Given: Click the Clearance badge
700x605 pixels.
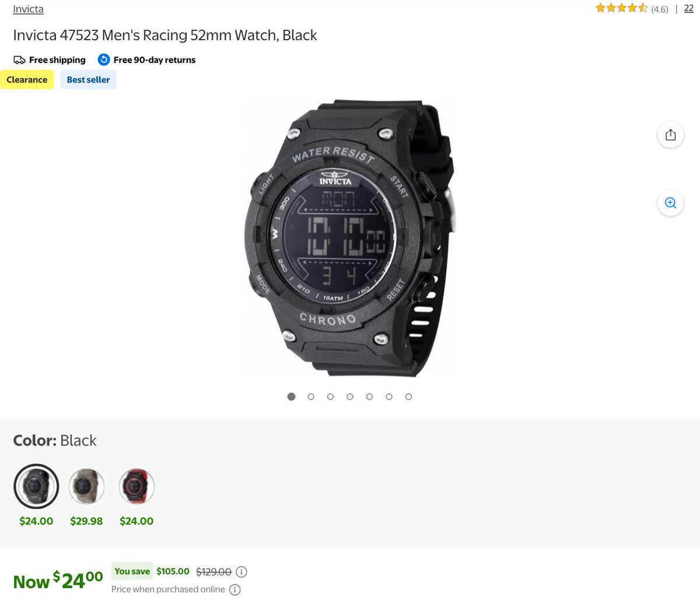Looking at the screenshot, I should (x=27, y=80).
